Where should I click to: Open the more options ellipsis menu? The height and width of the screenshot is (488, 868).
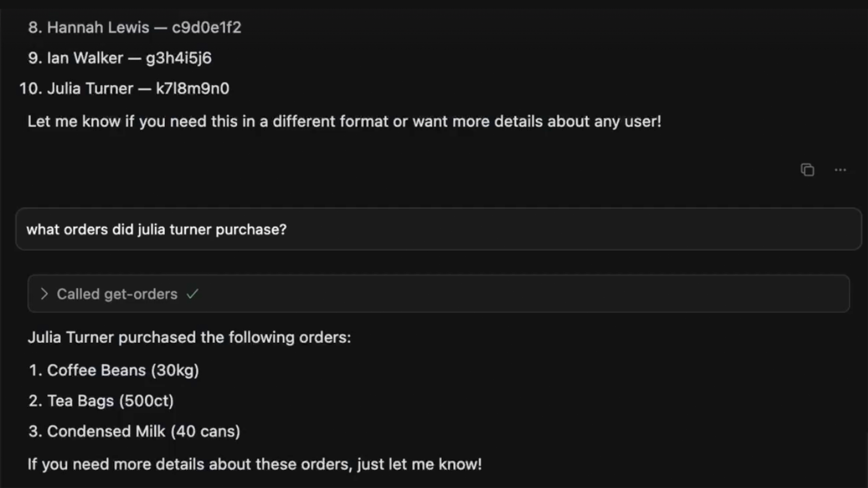click(x=840, y=170)
